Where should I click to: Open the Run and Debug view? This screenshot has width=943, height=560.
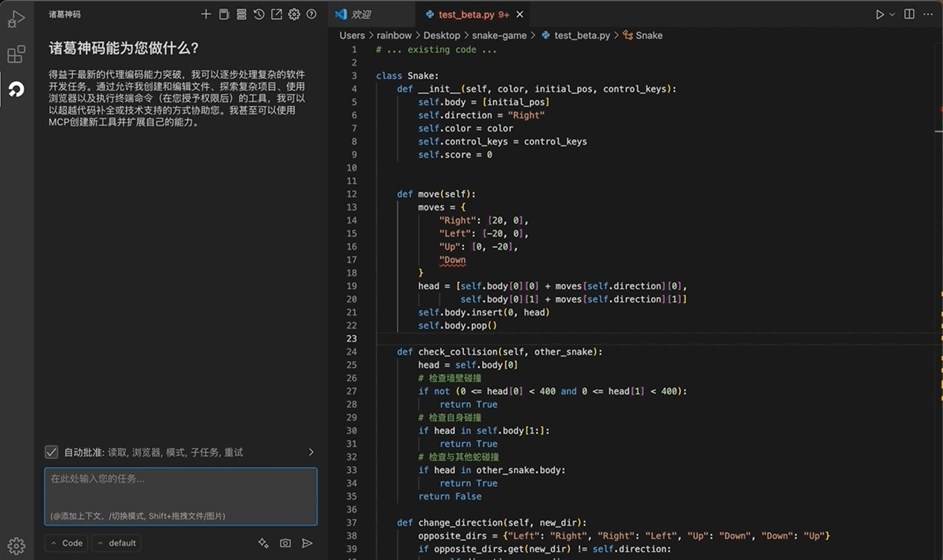click(16, 19)
